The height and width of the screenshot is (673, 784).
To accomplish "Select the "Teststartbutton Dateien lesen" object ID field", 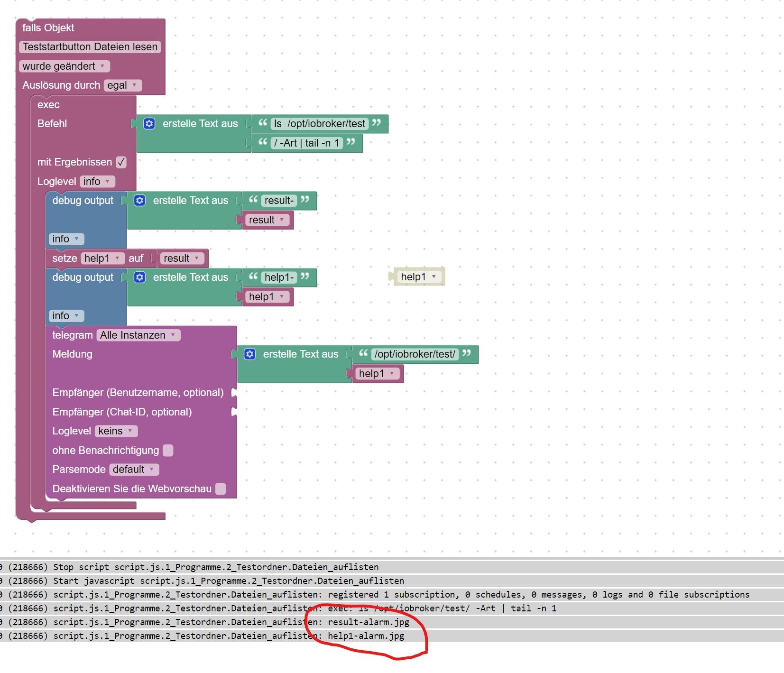I will (90, 47).
